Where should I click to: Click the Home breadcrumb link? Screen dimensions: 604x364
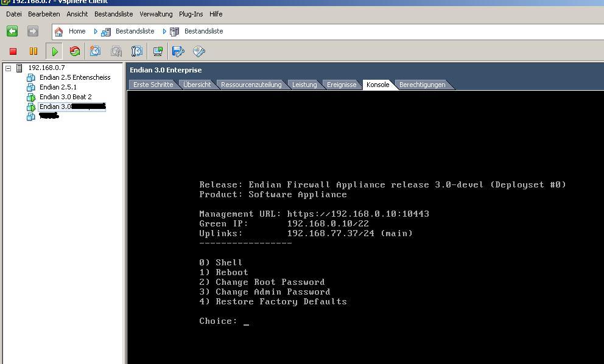pos(77,31)
